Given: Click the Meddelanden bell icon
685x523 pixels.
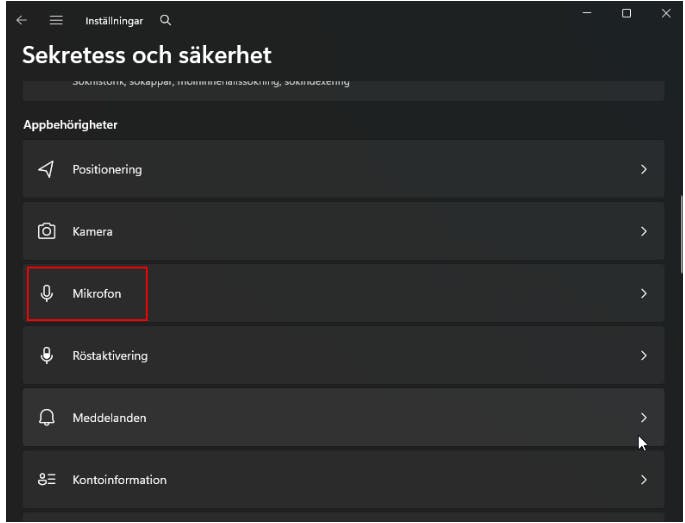Looking at the screenshot, I should (46, 418).
